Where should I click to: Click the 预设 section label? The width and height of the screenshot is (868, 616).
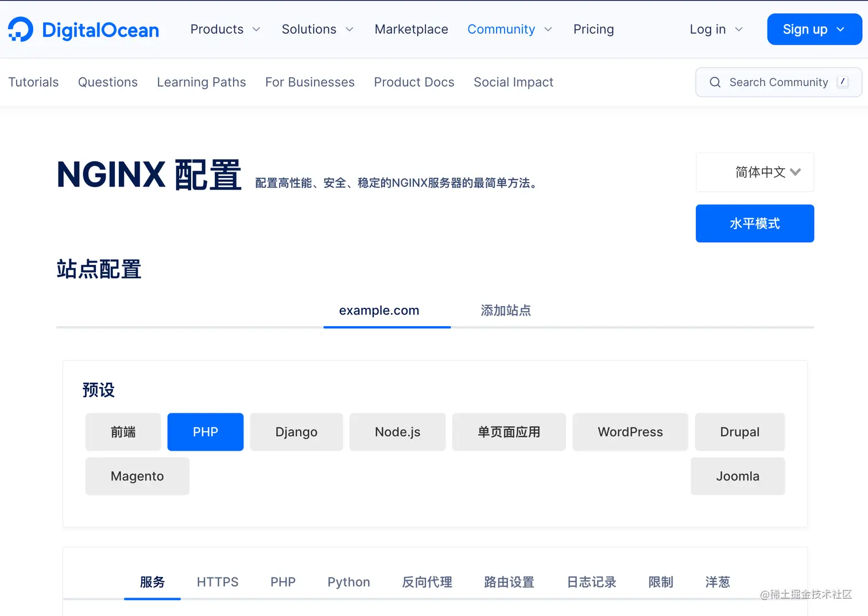click(x=99, y=390)
